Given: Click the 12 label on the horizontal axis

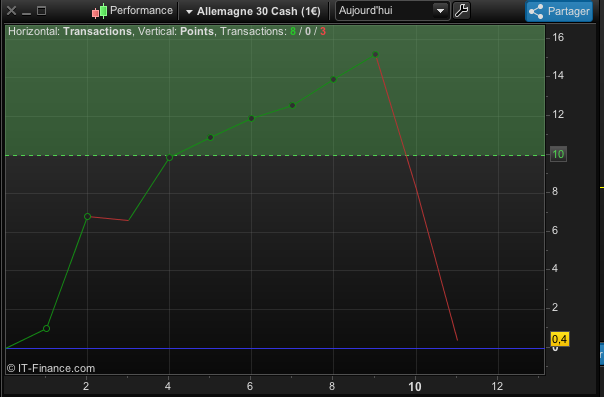Looking at the screenshot, I should click(497, 386).
